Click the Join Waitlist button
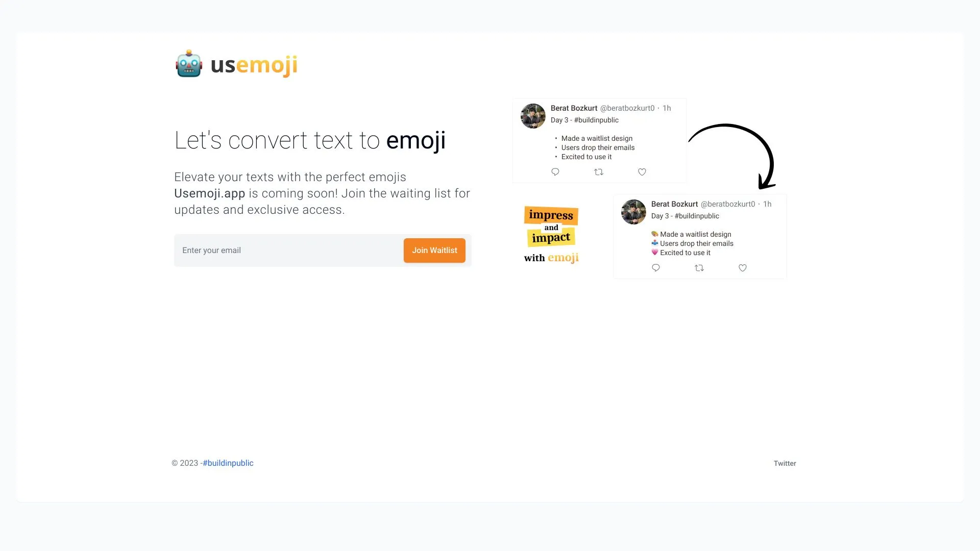Image resolution: width=980 pixels, height=551 pixels. pos(434,251)
